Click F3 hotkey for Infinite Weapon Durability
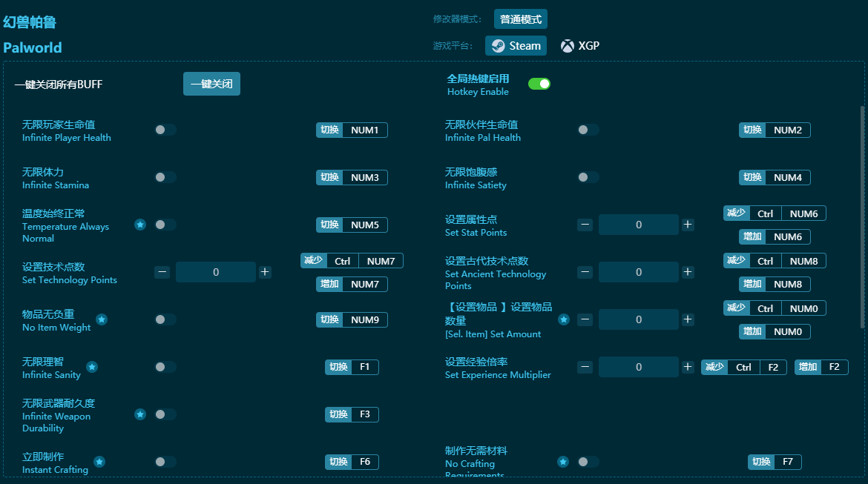Image resolution: width=868 pixels, height=484 pixels. 352,414
